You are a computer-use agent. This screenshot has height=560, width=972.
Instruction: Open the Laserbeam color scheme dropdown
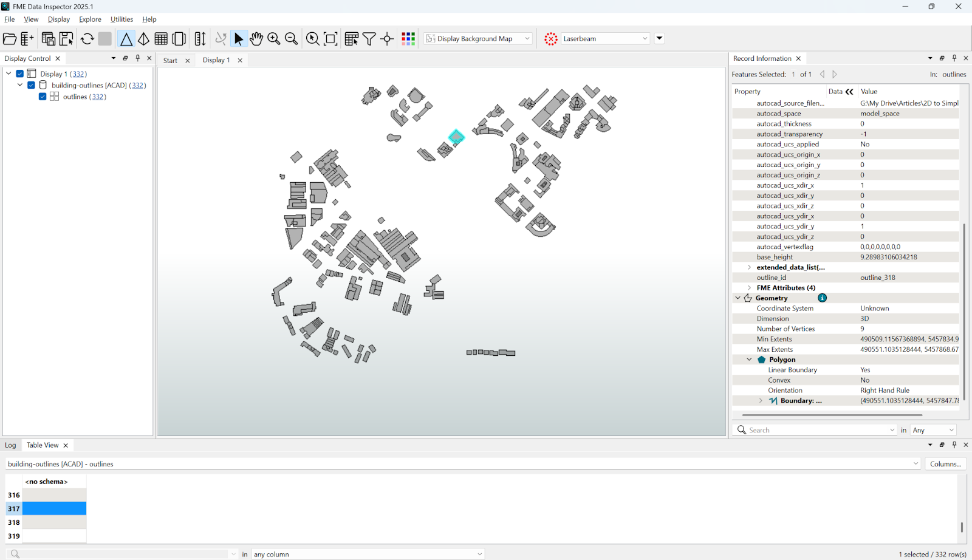point(645,38)
